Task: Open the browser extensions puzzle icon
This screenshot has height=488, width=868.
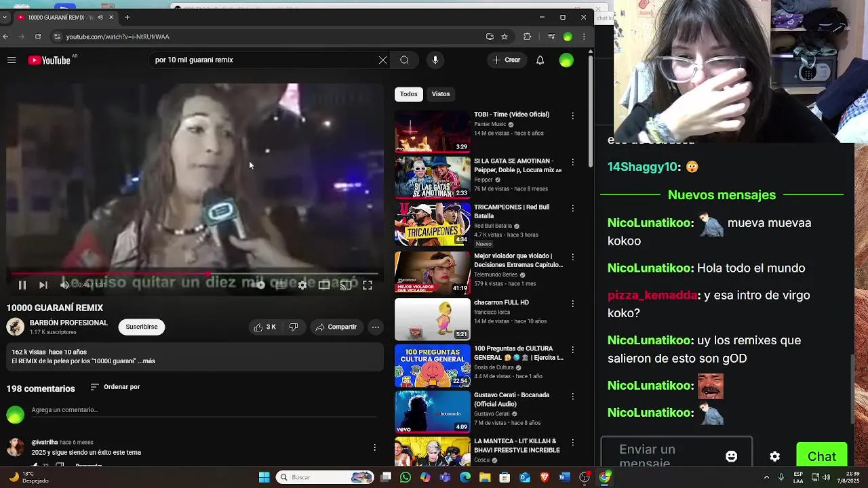Action: tap(528, 37)
